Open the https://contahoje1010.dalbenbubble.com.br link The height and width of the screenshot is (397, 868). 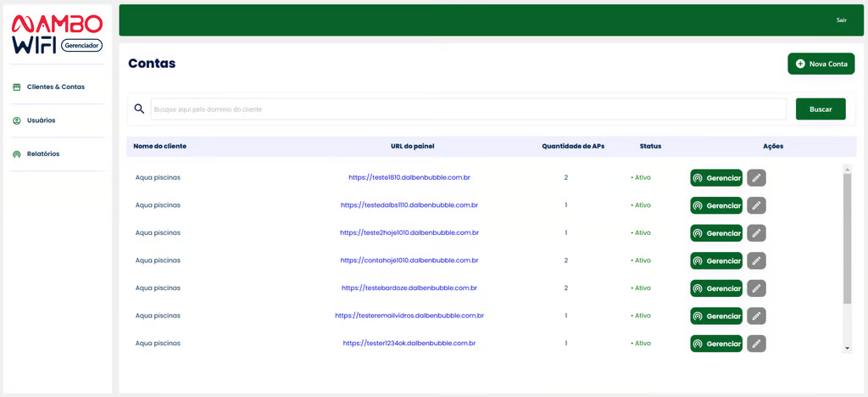point(409,260)
